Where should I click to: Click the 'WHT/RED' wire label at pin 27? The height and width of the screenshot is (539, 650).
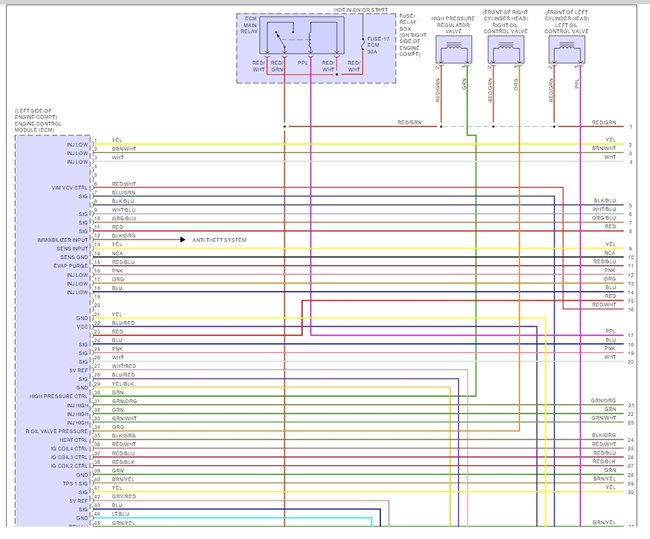pyautogui.click(x=124, y=366)
